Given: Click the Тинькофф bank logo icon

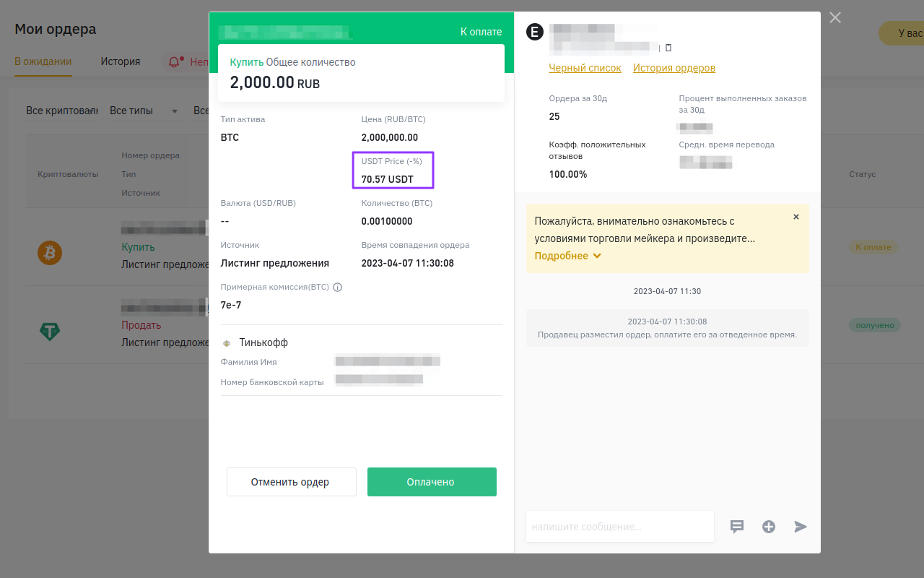Looking at the screenshot, I should (227, 343).
